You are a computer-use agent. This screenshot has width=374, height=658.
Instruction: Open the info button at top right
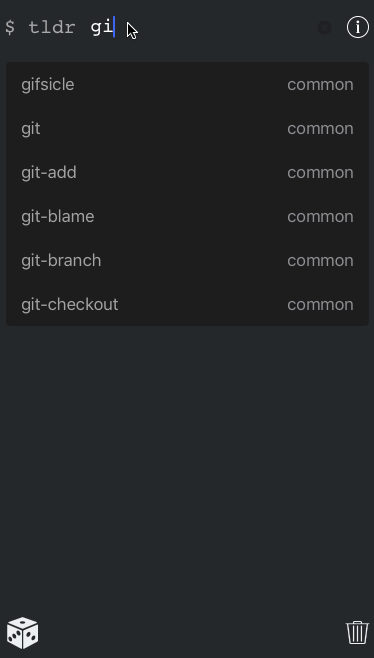(x=358, y=27)
